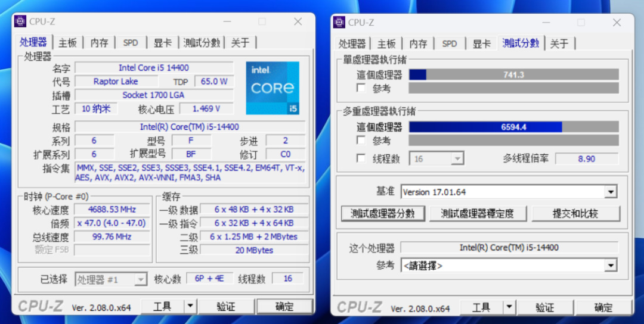The width and height of the screenshot is (644, 324).
Task: Click 总线速度 value 99.76 MHz
Action: (x=112, y=236)
